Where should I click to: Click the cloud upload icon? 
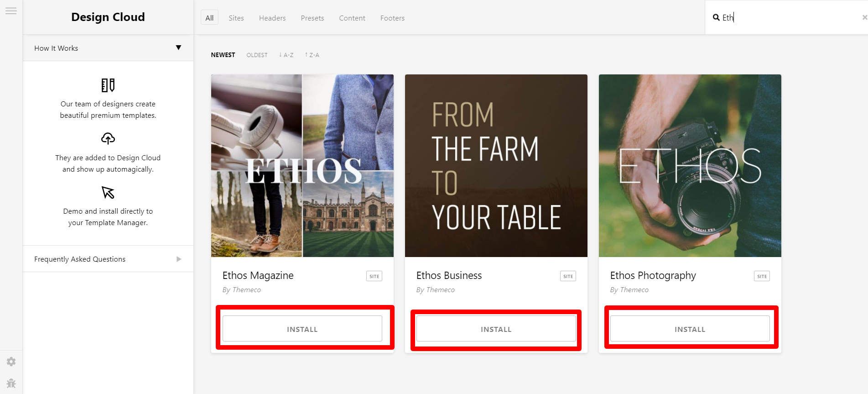tap(108, 138)
